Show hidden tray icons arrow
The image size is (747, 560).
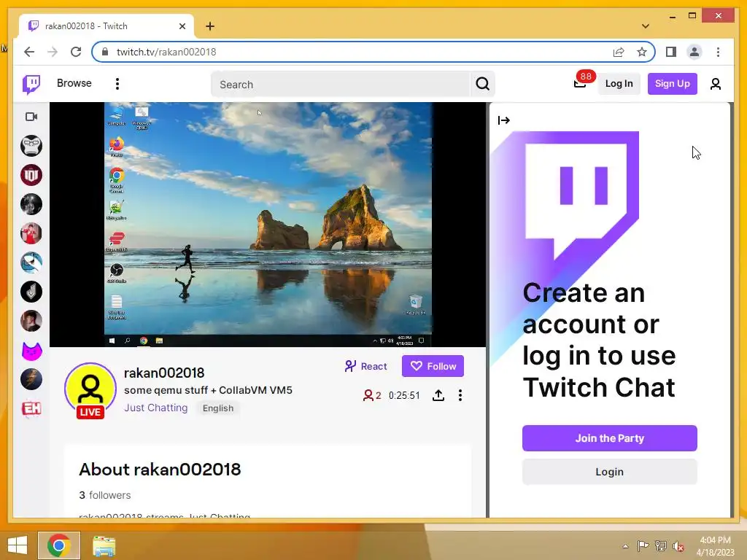pyautogui.click(x=625, y=546)
